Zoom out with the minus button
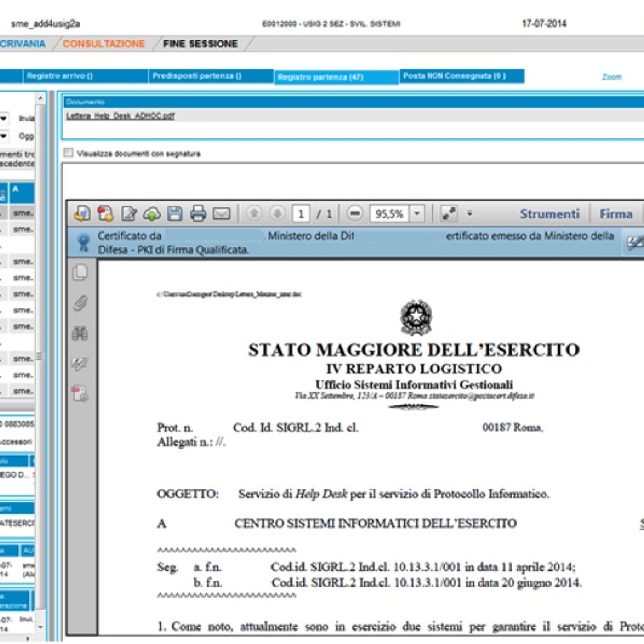644x644 pixels. [355, 213]
